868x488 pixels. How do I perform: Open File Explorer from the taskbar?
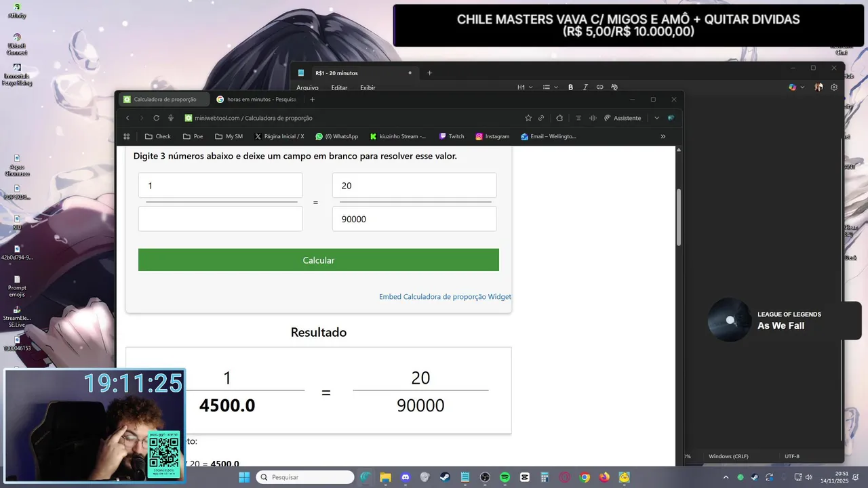385,477
